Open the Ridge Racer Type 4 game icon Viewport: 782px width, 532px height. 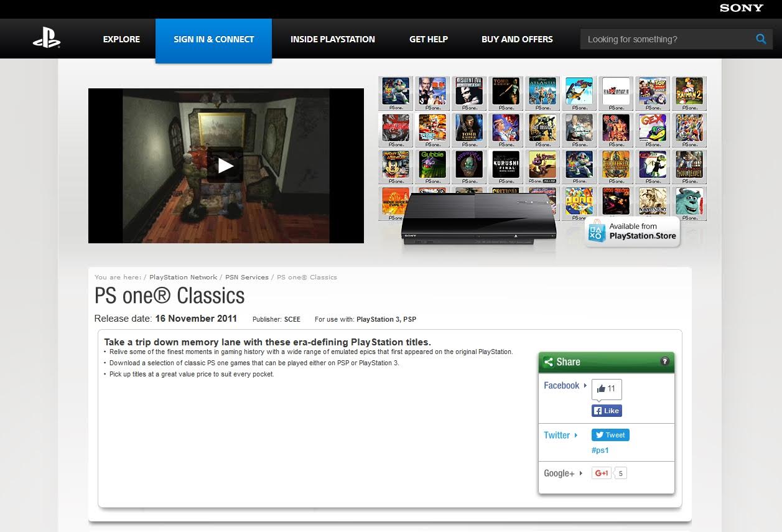tap(396, 203)
